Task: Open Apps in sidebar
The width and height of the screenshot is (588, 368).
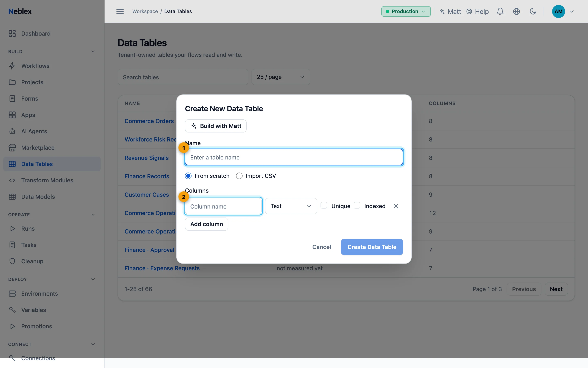Action: tap(52, 115)
